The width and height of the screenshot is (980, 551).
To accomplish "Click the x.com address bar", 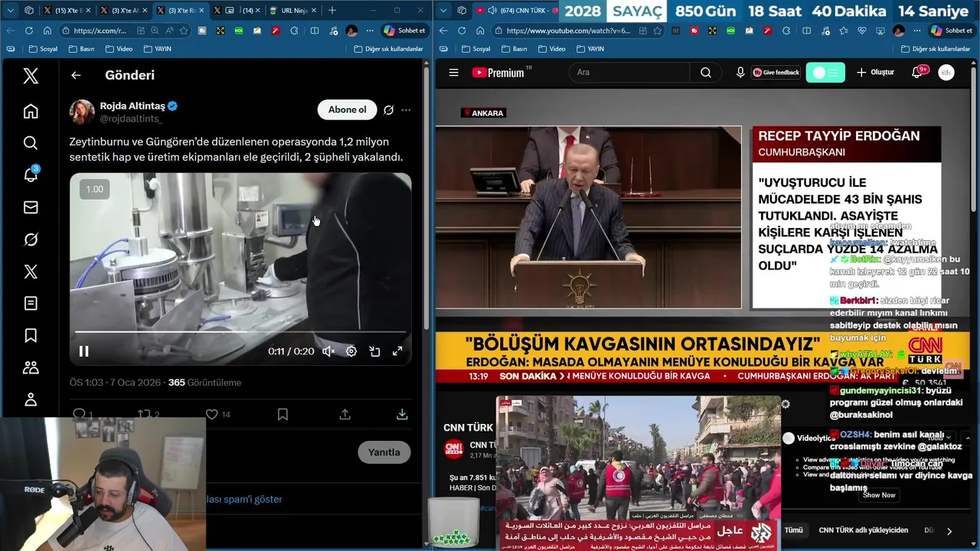I will (x=102, y=31).
